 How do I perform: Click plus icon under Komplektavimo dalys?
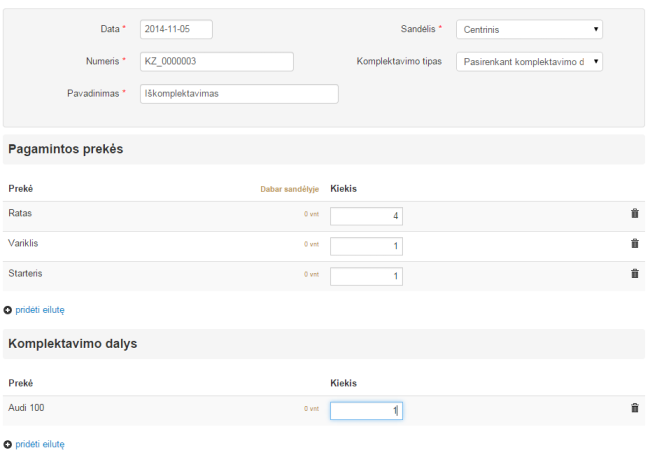click(x=9, y=443)
